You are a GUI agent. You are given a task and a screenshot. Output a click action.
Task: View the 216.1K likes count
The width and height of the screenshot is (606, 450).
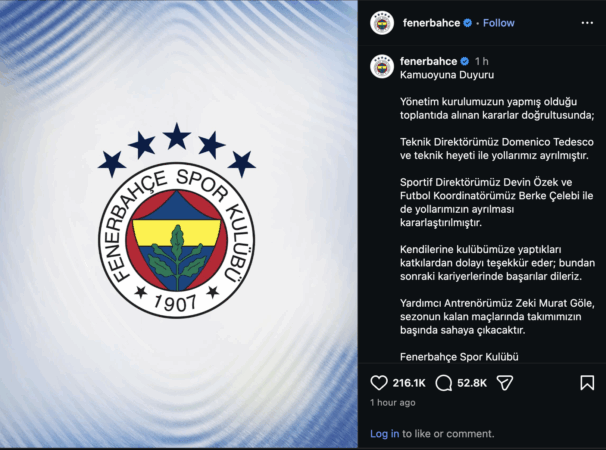409,383
